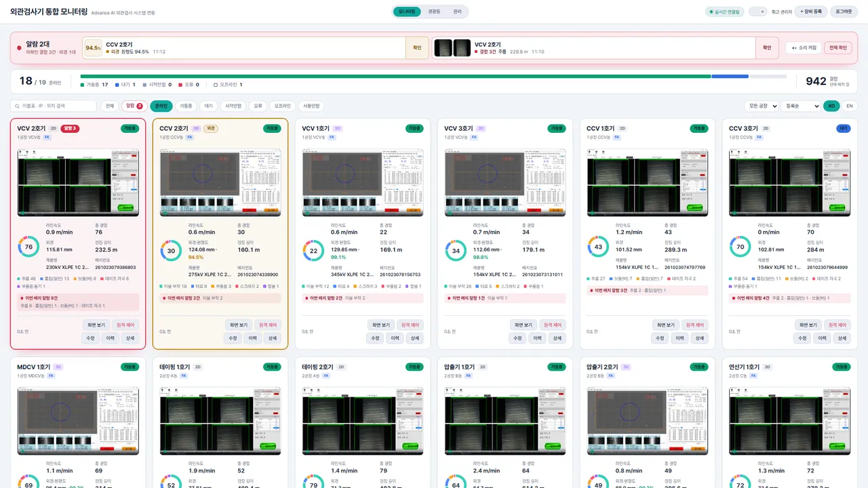Click the 외경 badge on CCV 2호기 card
This screenshot has width=868, height=488.
coord(211,128)
